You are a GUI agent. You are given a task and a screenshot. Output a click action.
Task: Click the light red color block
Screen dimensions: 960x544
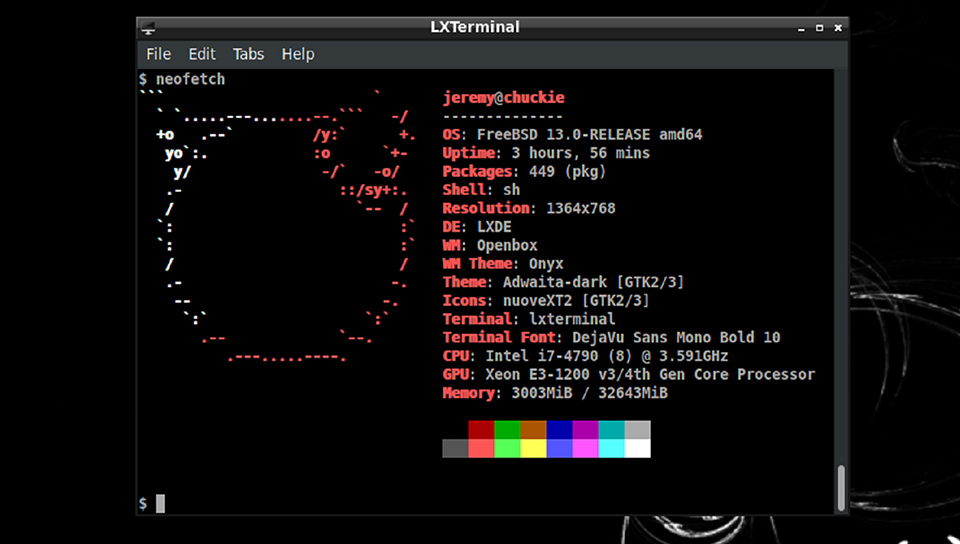click(x=481, y=448)
